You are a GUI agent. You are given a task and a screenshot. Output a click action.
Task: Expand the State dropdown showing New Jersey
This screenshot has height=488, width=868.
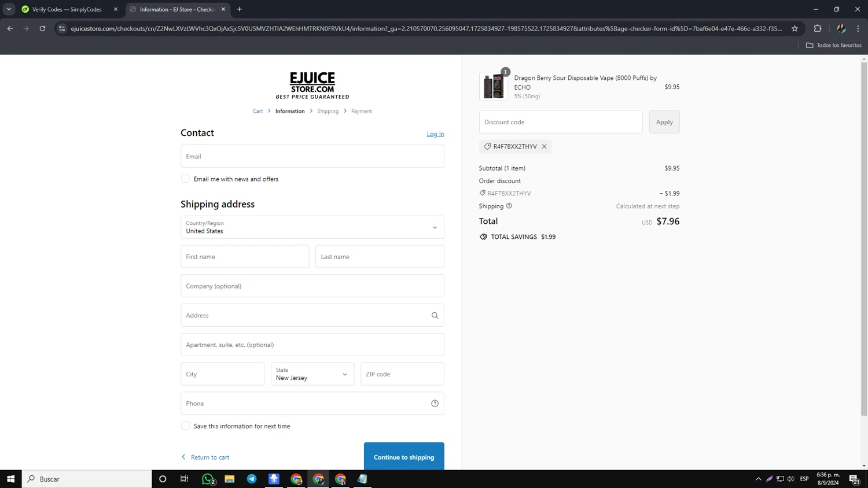pos(312,374)
